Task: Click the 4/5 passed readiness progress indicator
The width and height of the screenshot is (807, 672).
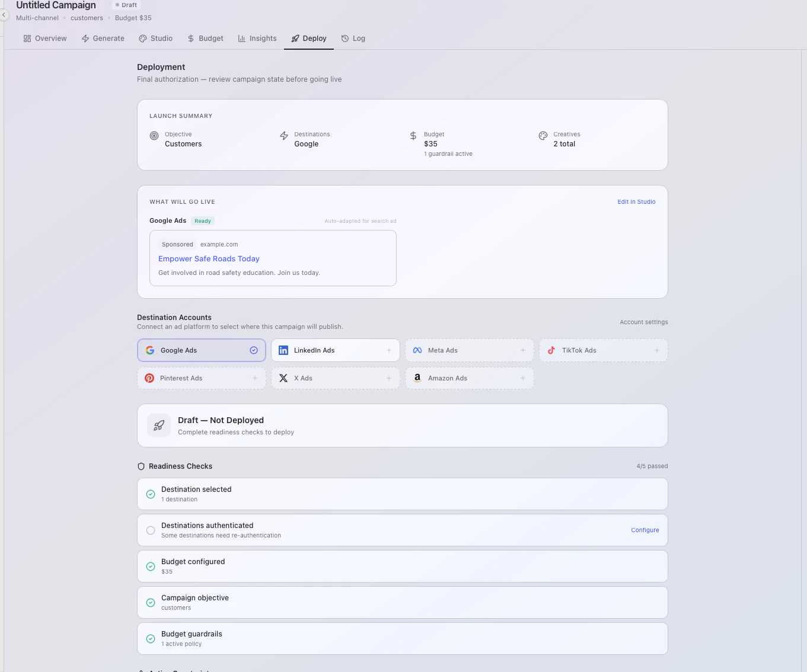Action: tap(652, 466)
